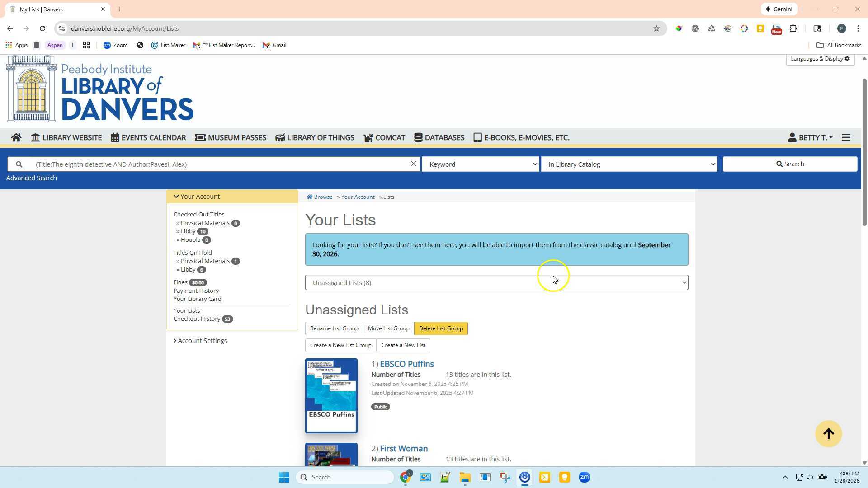
Task: Clear the search field with X icon
Action: tap(413, 164)
